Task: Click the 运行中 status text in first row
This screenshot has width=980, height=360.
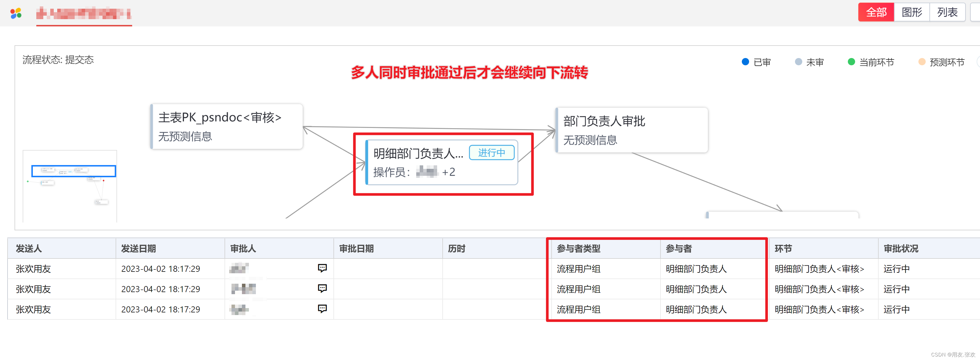Action: click(896, 268)
